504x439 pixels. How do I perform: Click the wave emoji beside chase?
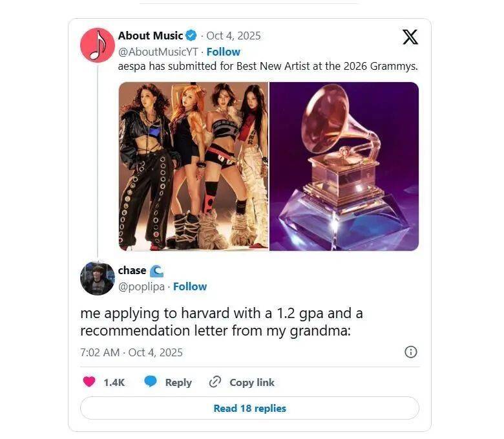click(156, 271)
